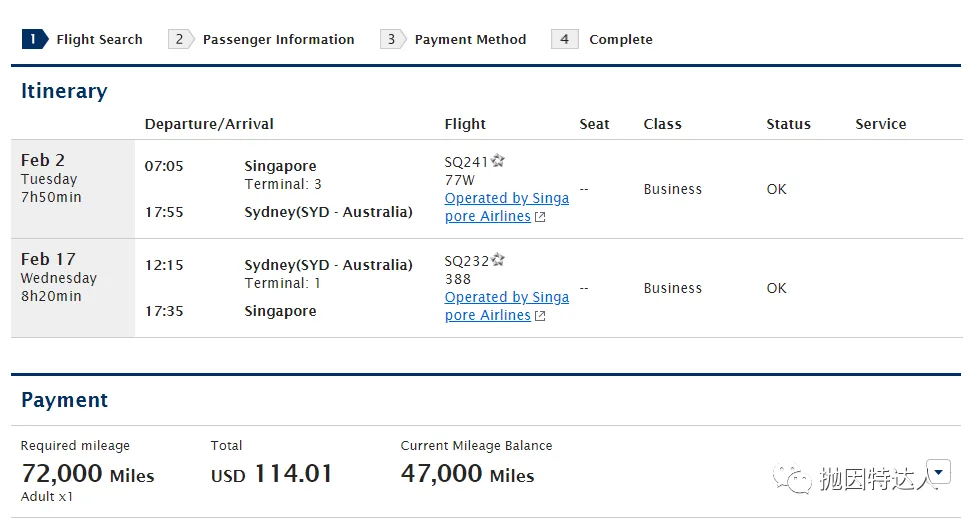
Task: Click the Feb 2 Tuesday date cell
Action: [x=72, y=178]
